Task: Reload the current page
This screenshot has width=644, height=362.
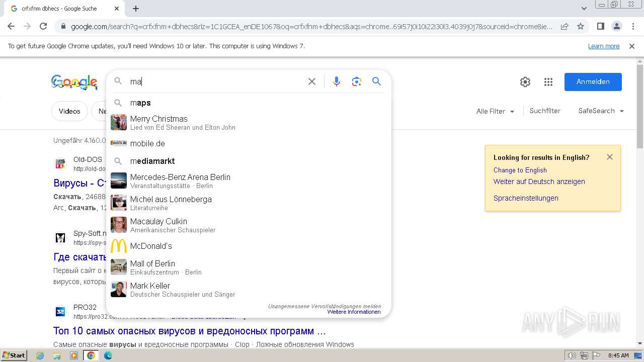Action: (43, 27)
